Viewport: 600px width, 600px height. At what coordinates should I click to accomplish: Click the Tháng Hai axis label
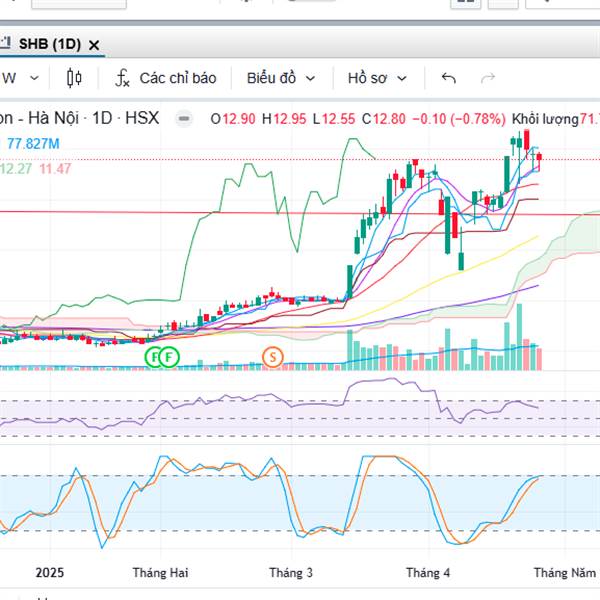[x=160, y=573]
